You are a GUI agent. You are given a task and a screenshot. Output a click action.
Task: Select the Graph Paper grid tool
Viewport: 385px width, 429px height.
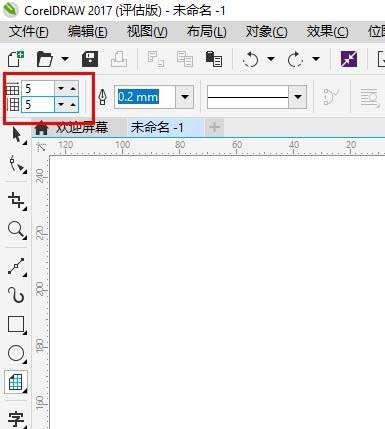16,382
